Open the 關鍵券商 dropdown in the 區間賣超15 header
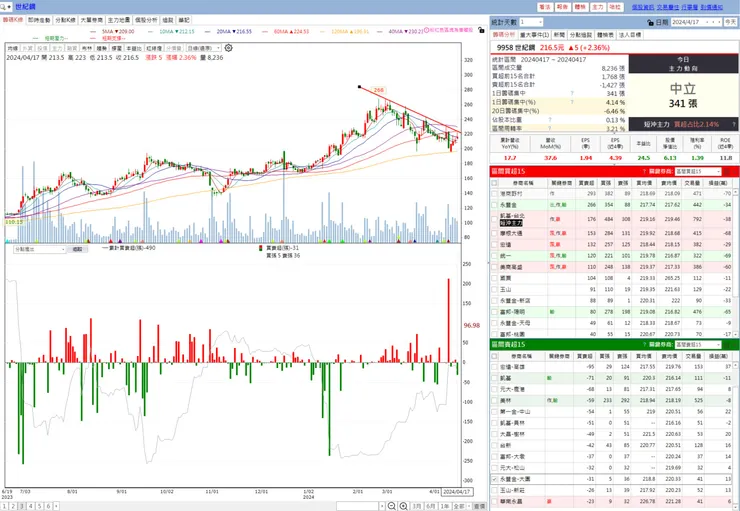740x511 pixels. pyautogui.click(x=698, y=344)
